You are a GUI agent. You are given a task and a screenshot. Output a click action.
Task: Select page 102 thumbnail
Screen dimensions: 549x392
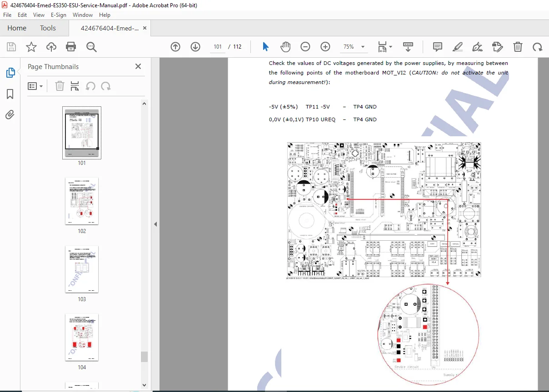[x=82, y=201]
